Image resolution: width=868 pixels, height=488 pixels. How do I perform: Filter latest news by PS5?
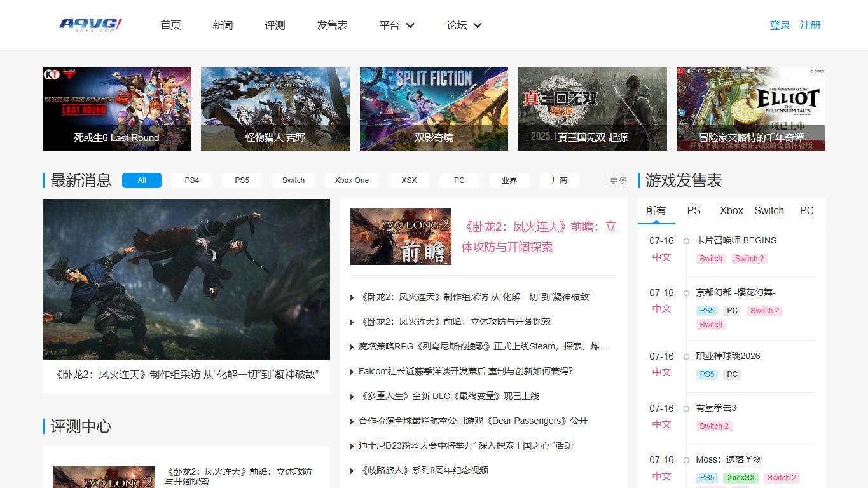242,180
